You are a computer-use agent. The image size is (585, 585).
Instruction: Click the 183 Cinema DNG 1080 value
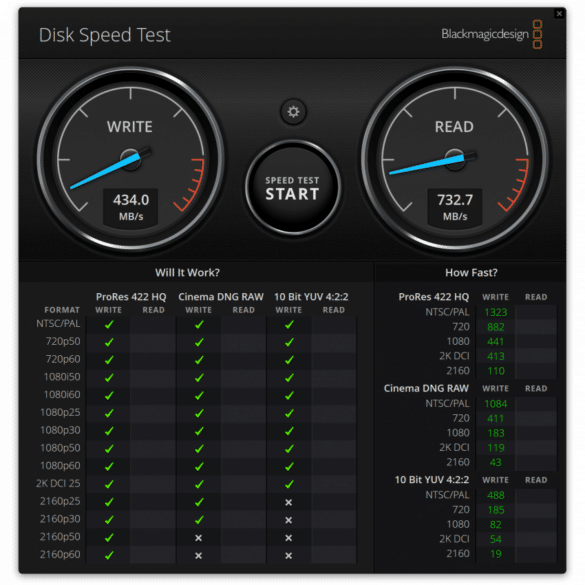[x=495, y=433]
